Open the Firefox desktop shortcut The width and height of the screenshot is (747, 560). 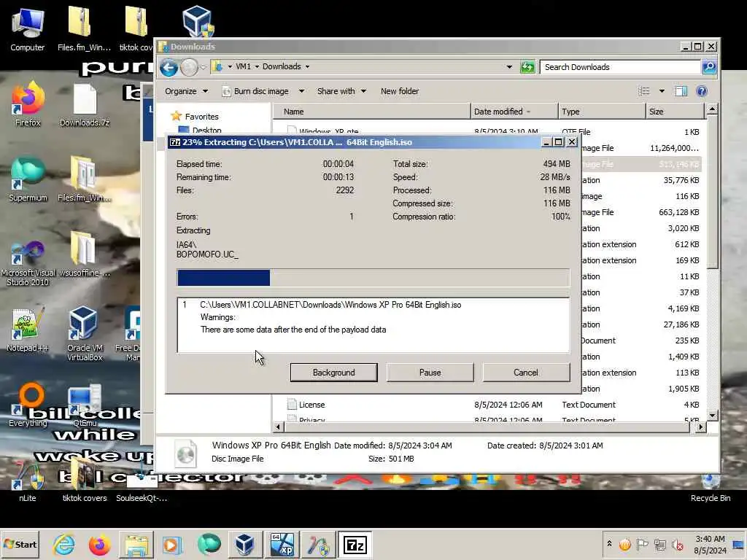pos(28,105)
